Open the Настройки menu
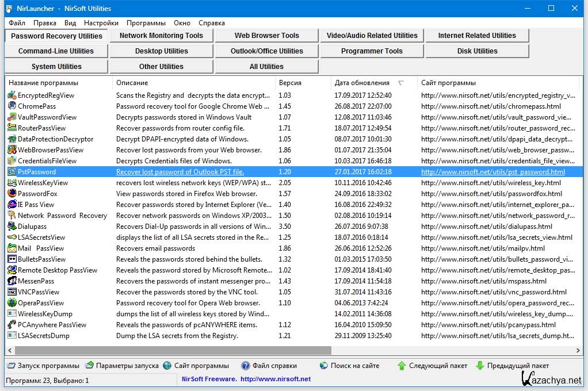Image resolution: width=588 pixels, height=391 pixels. tap(101, 23)
